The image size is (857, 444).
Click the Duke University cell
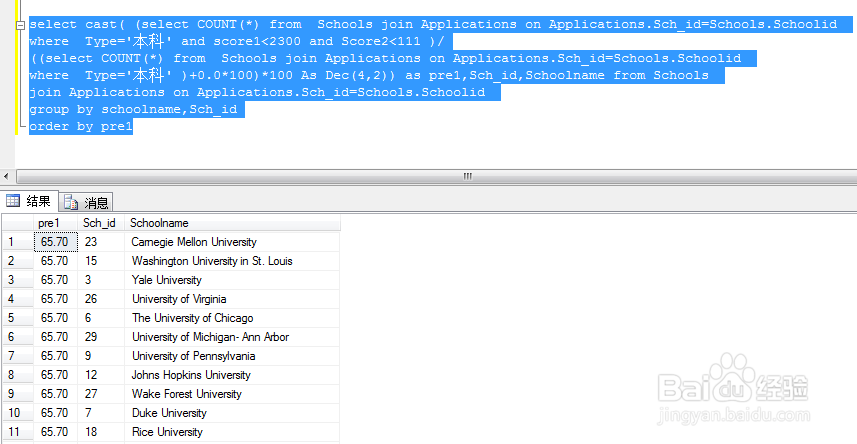[x=232, y=413]
